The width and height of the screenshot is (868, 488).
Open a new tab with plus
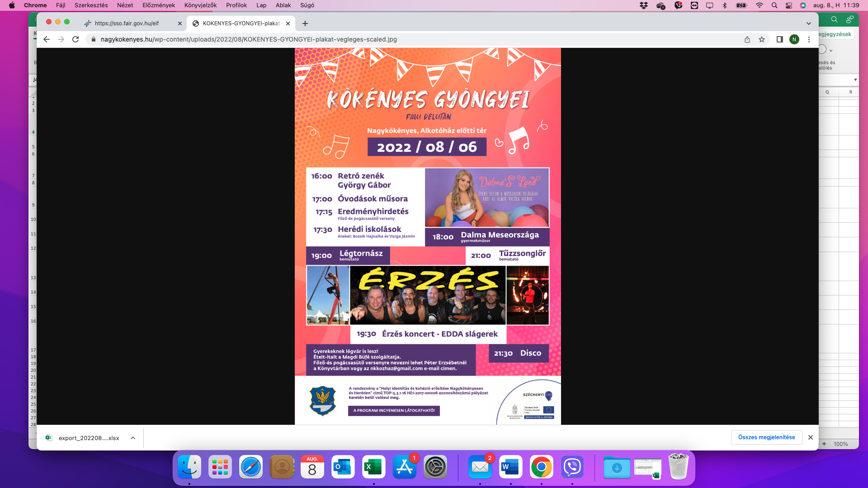tap(305, 23)
